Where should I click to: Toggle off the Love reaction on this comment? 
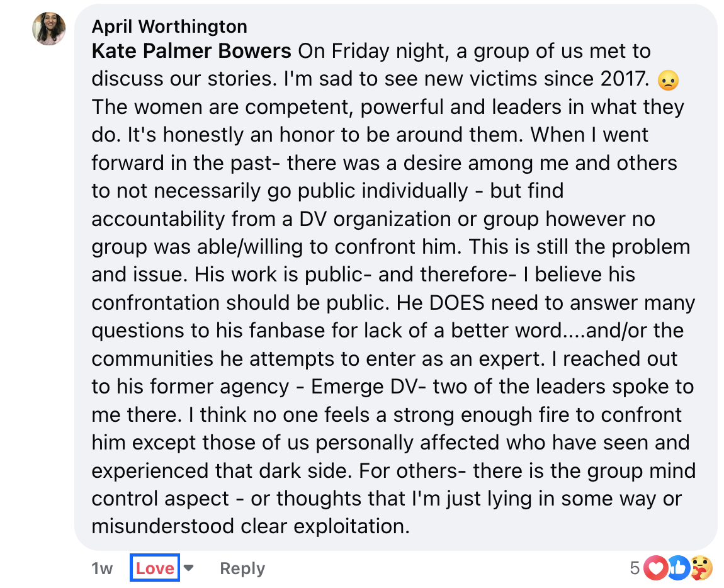pyautogui.click(x=154, y=567)
